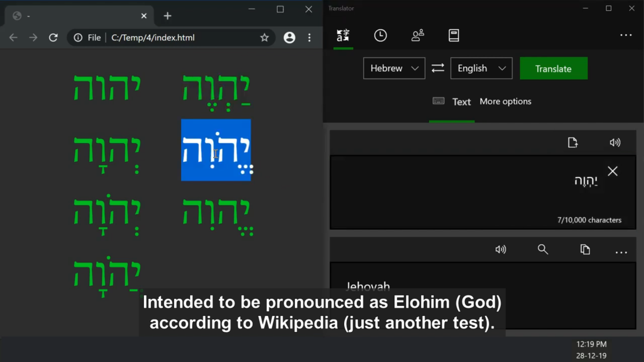644x362 pixels.
Task: Click the Chrome address bar URL
Action: [153, 38]
